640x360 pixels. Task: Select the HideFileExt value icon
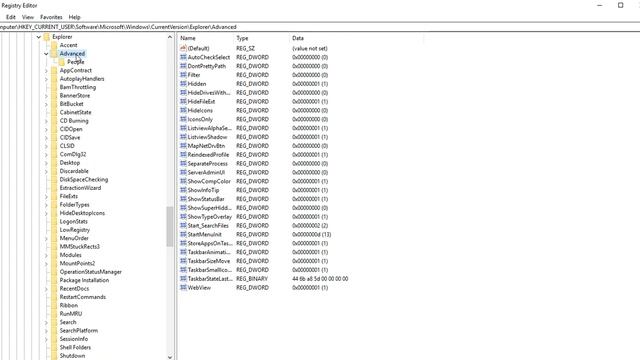click(x=183, y=102)
